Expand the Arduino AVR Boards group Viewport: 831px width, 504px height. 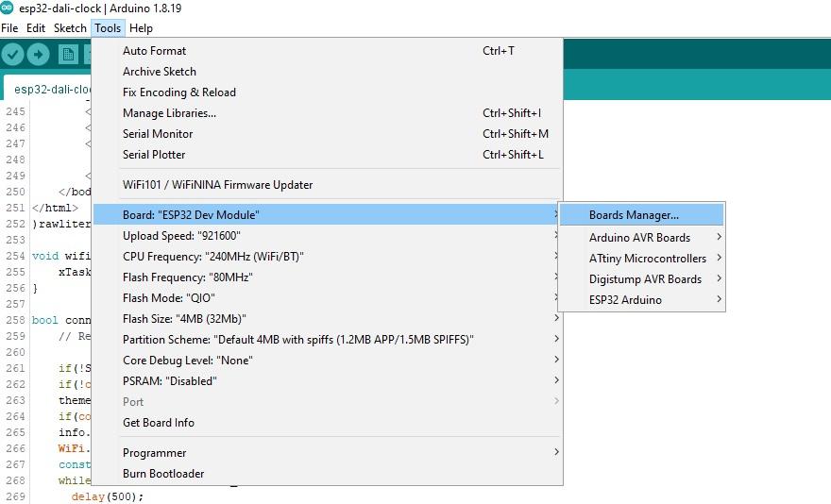[x=641, y=238]
